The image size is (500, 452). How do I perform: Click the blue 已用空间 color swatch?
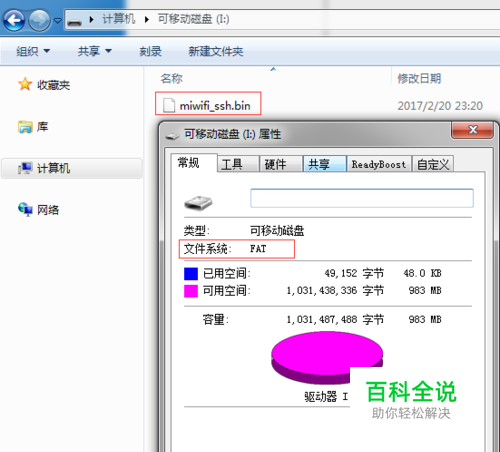tap(191, 274)
